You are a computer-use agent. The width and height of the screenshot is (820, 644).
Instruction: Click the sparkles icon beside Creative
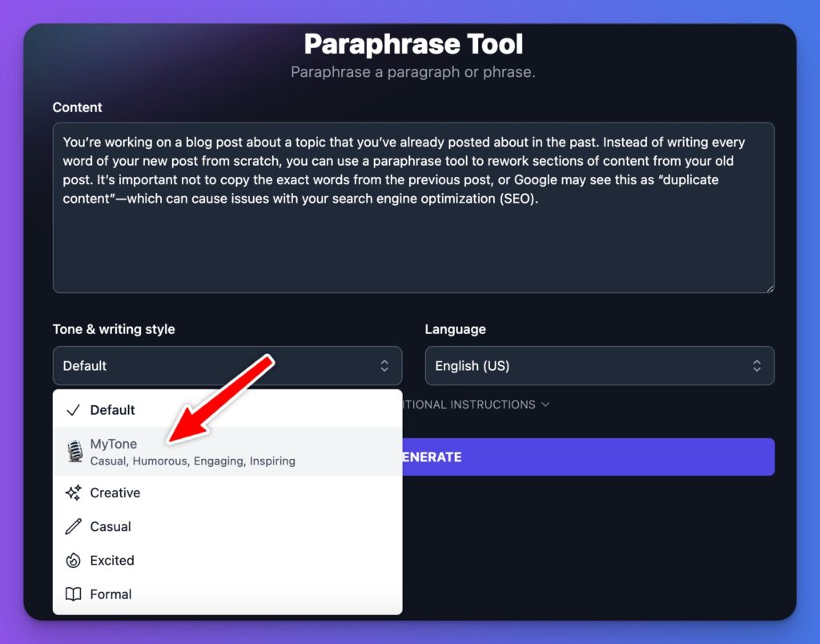[72, 493]
